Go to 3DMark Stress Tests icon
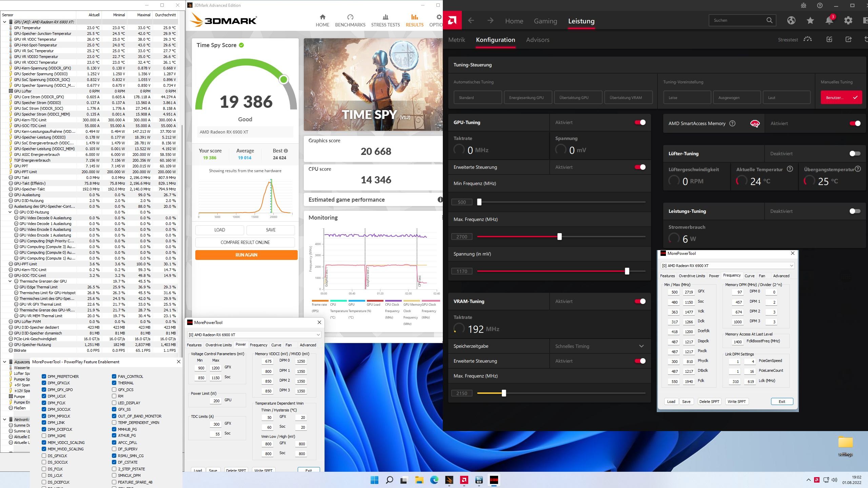 385,17
